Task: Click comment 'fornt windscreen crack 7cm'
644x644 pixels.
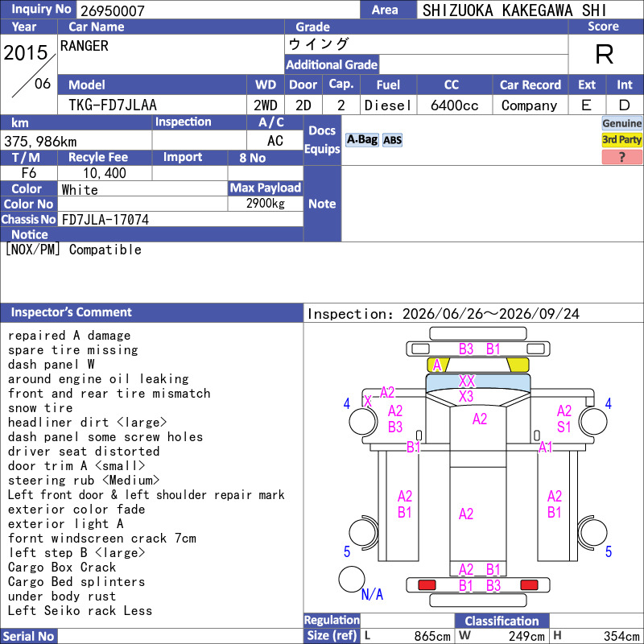Action: (x=102, y=539)
